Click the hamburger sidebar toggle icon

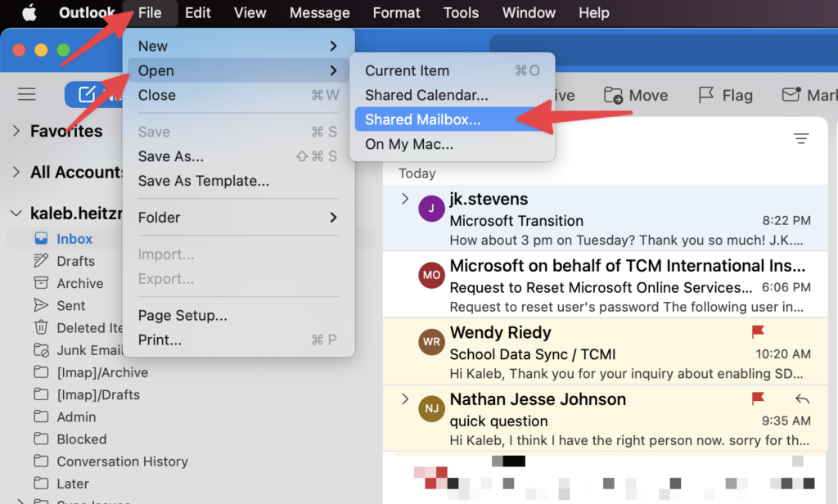pos(27,94)
